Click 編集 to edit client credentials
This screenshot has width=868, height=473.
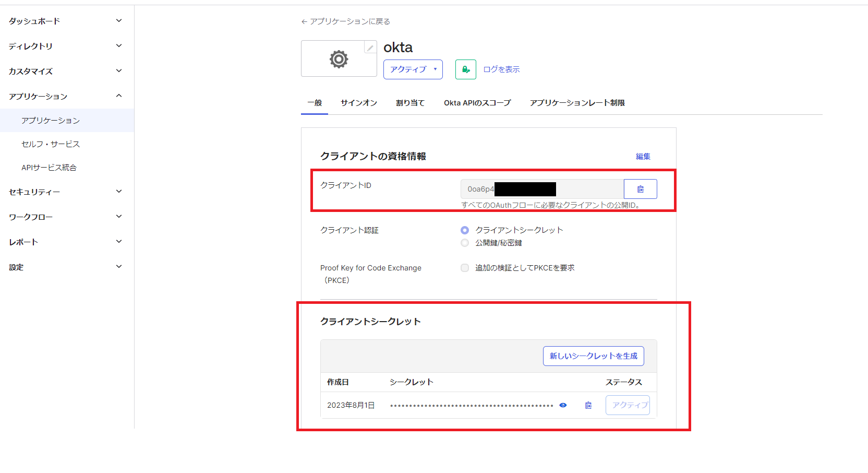coord(643,157)
